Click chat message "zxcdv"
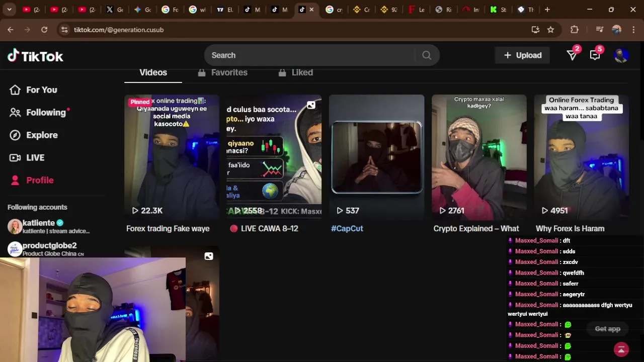644x362 pixels. [571, 262]
